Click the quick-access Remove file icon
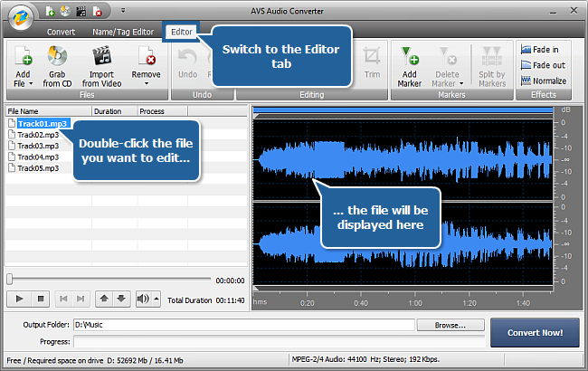The width and height of the screenshot is (588, 371). click(97, 12)
